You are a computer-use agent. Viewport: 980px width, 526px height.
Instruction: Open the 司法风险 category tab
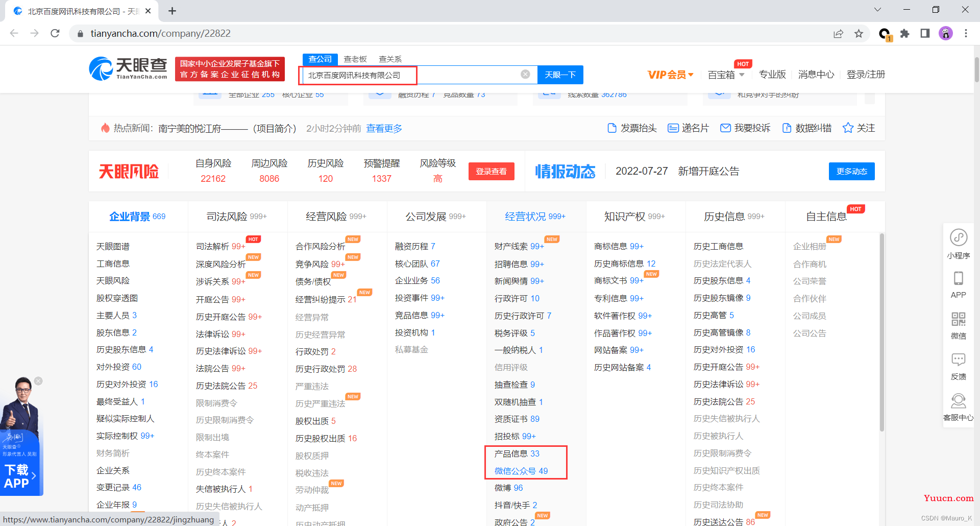pos(236,217)
